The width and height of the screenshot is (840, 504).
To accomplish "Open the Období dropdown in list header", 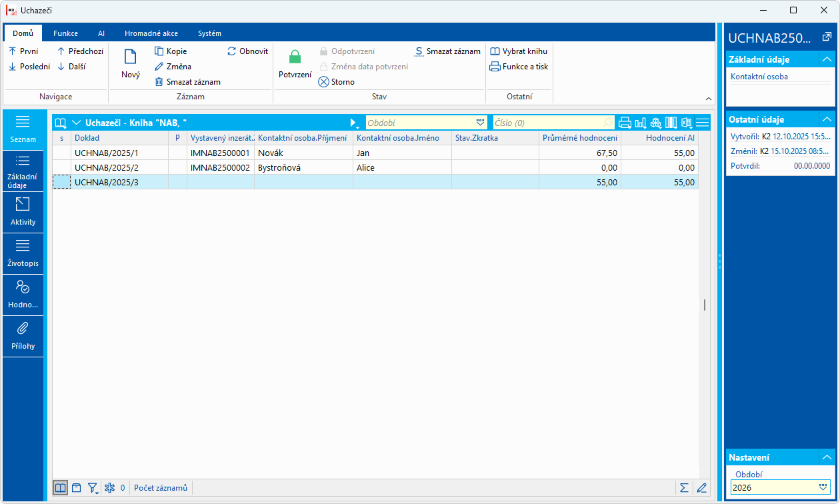I will coord(480,123).
